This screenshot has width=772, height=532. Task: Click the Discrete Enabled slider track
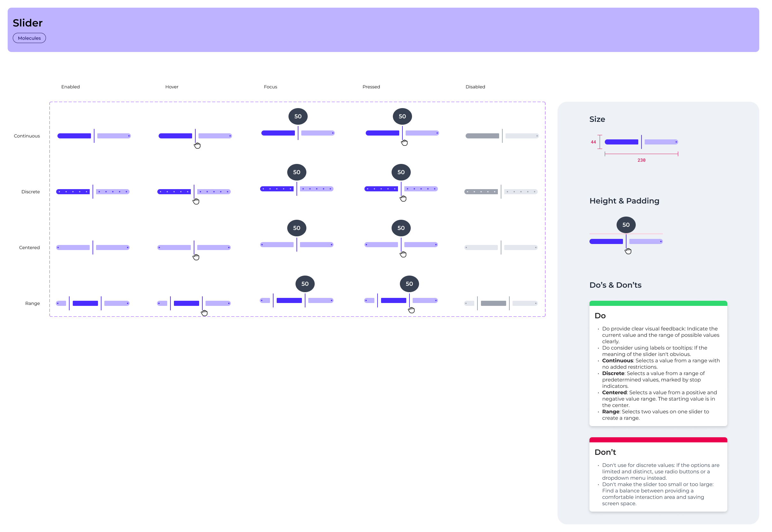pos(73,192)
